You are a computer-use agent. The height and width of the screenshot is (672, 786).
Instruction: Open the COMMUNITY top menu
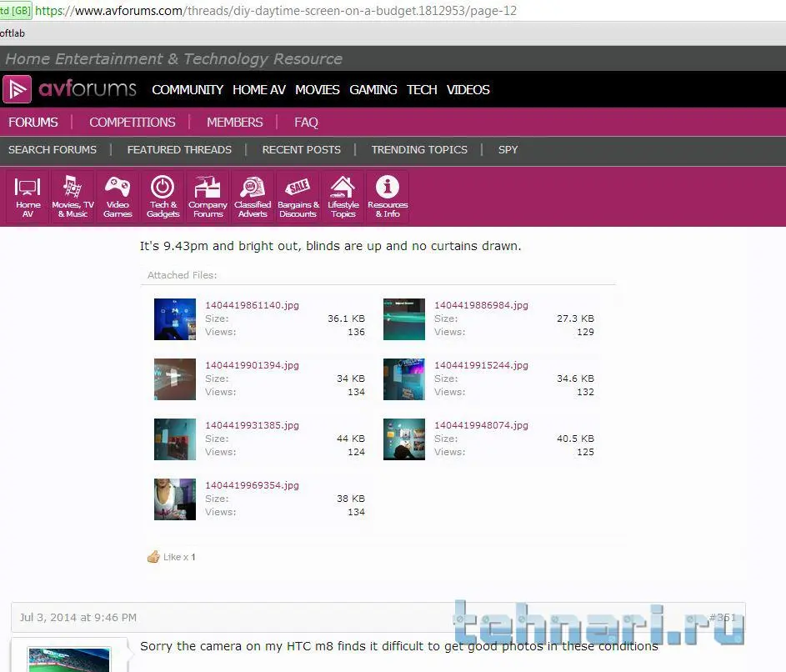click(x=188, y=90)
